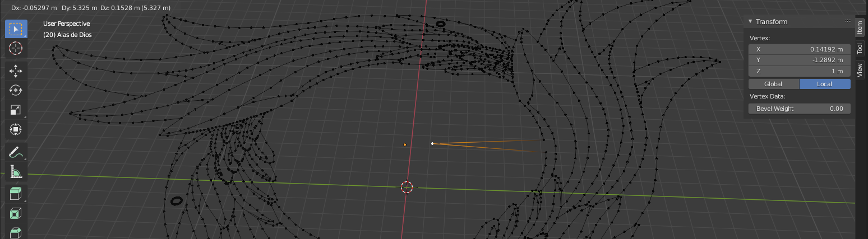Activate the Transform tool

16,129
